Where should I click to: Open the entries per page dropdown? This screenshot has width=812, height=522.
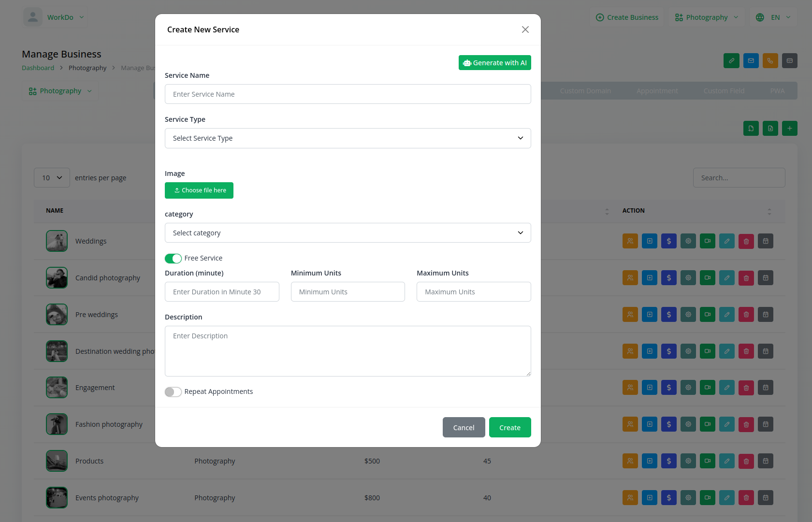pyautogui.click(x=52, y=178)
